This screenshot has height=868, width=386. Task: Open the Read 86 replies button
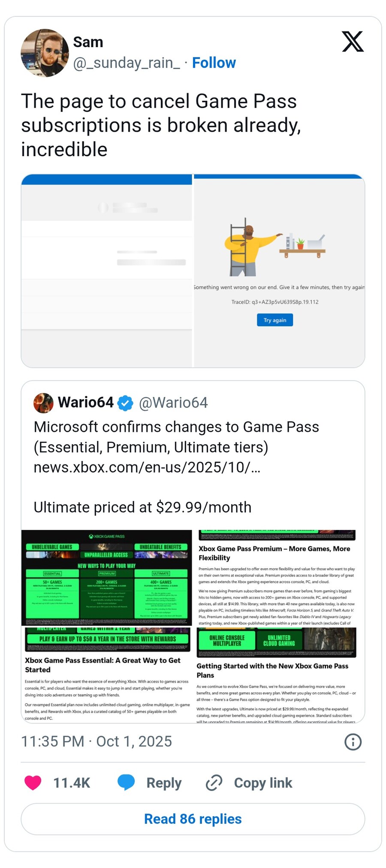193,819
